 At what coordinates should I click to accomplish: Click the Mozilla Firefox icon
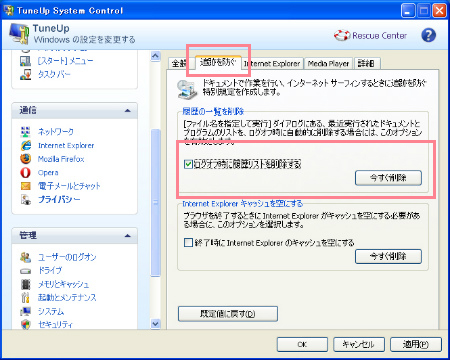click(x=26, y=159)
